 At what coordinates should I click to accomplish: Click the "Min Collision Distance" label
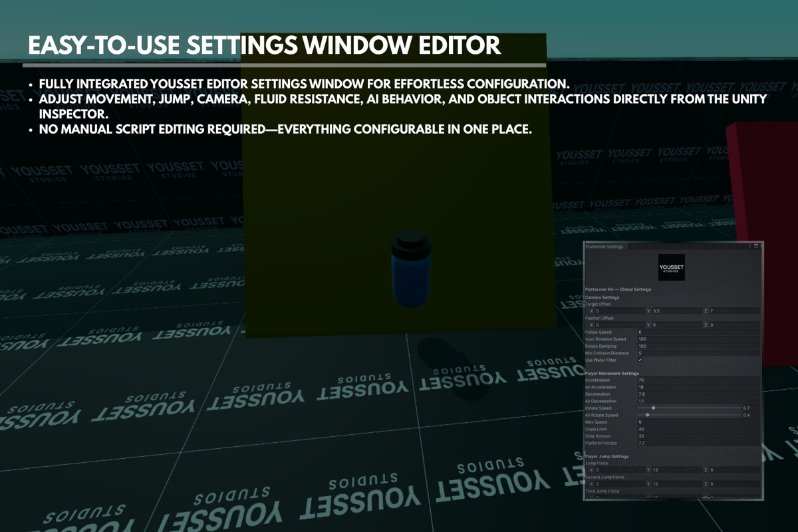pos(606,353)
